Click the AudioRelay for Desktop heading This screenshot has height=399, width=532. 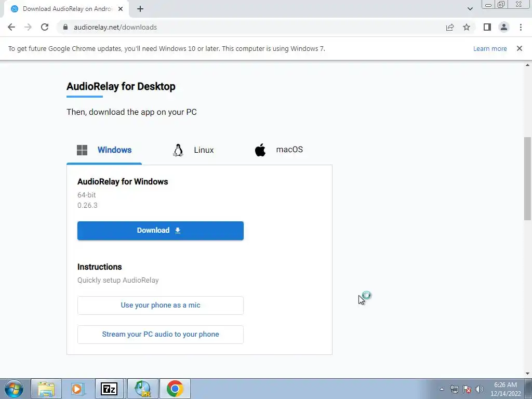click(121, 87)
